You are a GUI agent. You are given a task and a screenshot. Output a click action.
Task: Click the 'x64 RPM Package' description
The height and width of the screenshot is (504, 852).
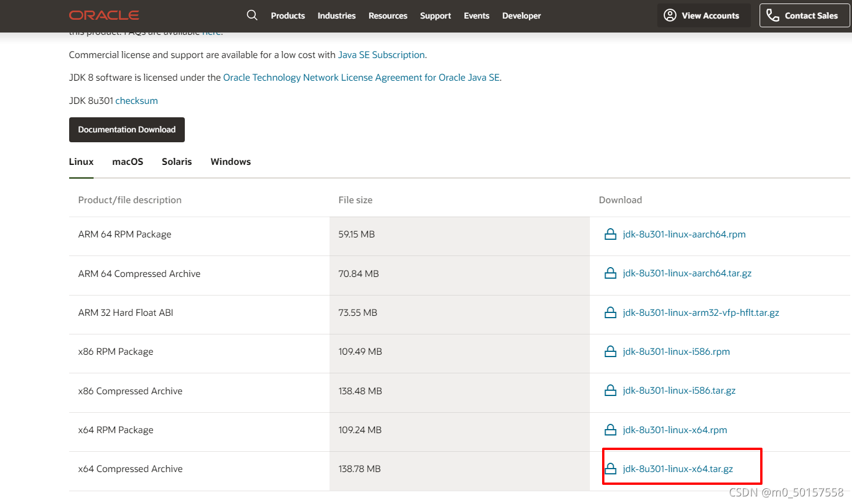coord(116,430)
